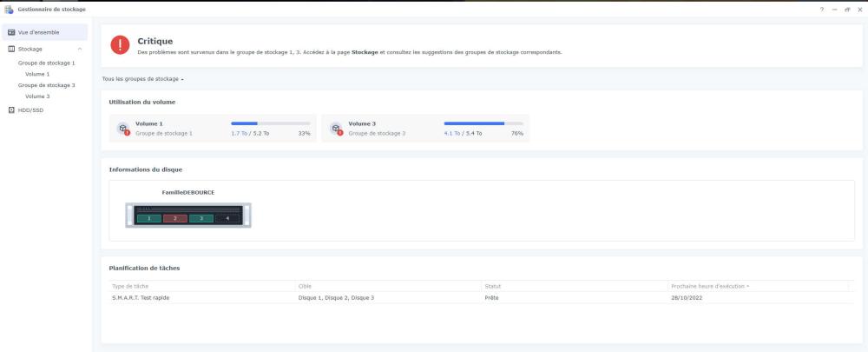Image resolution: width=868 pixels, height=352 pixels.
Task: Select green drive bay 3
Action: tap(201, 219)
